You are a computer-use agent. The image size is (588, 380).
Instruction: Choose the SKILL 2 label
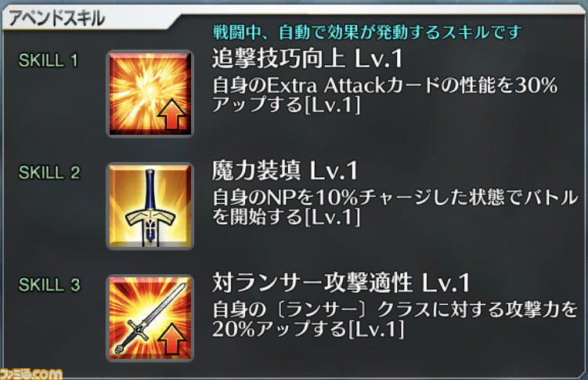[49, 172]
